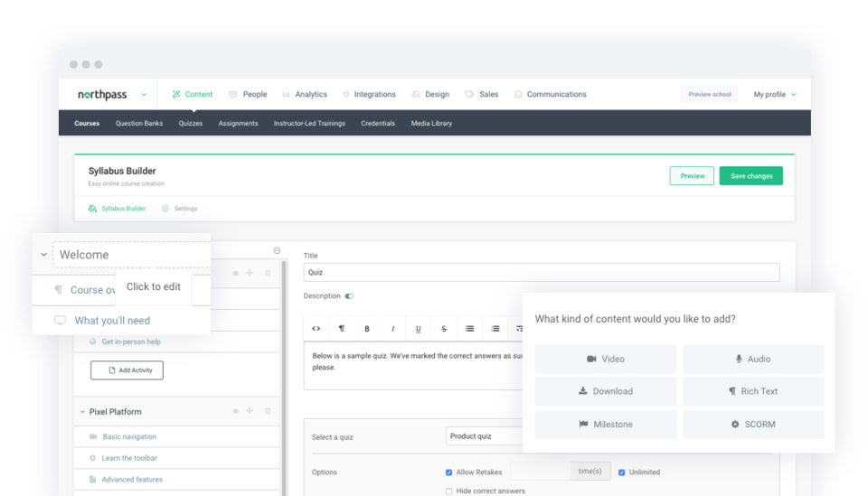
Task: Delete the Pixel Platform section with trash icon
Action: tap(268, 411)
